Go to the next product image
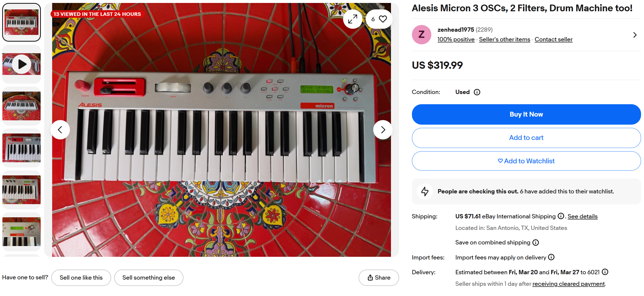The height and width of the screenshot is (296, 644). pos(383,130)
